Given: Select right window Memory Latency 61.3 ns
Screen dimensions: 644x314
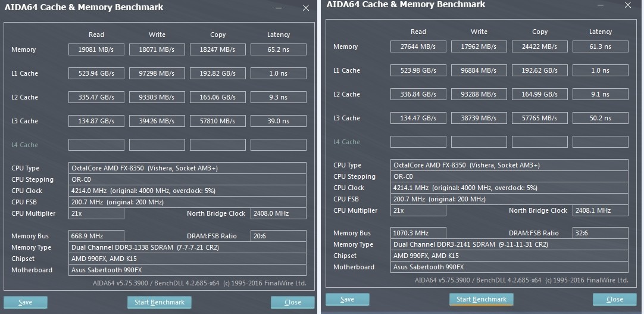Looking at the screenshot, I should click(x=601, y=46).
